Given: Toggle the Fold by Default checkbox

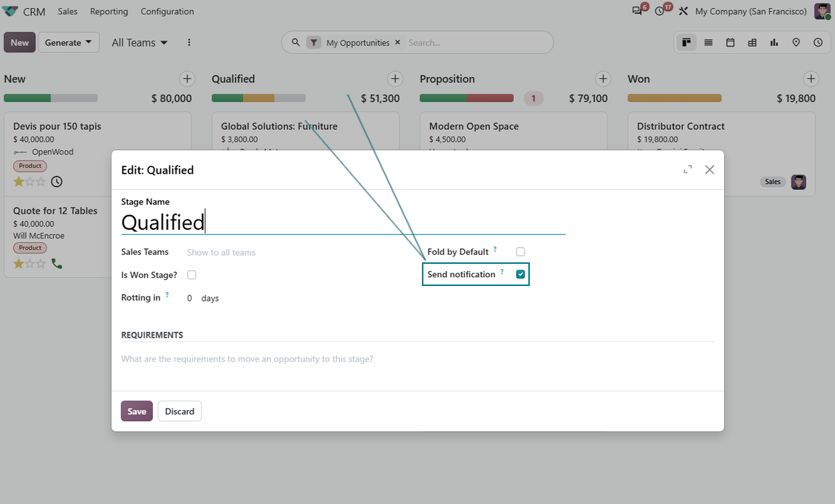Looking at the screenshot, I should click(520, 251).
